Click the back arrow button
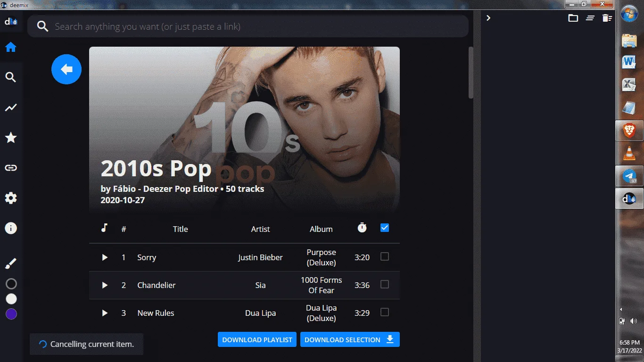Image resolution: width=644 pixels, height=362 pixels. 66,69
